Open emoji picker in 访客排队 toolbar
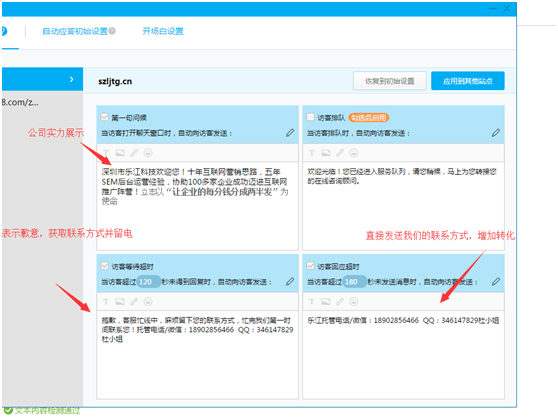Viewport: 558px width, 420px height. point(354,153)
